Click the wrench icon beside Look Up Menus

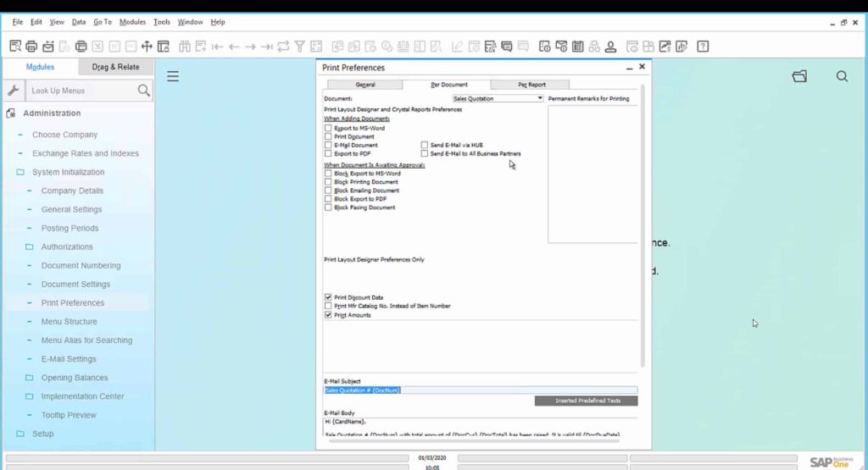tap(14, 90)
